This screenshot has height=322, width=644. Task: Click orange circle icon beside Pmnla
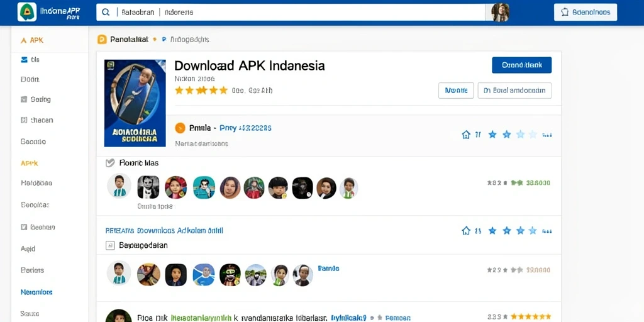pos(180,128)
